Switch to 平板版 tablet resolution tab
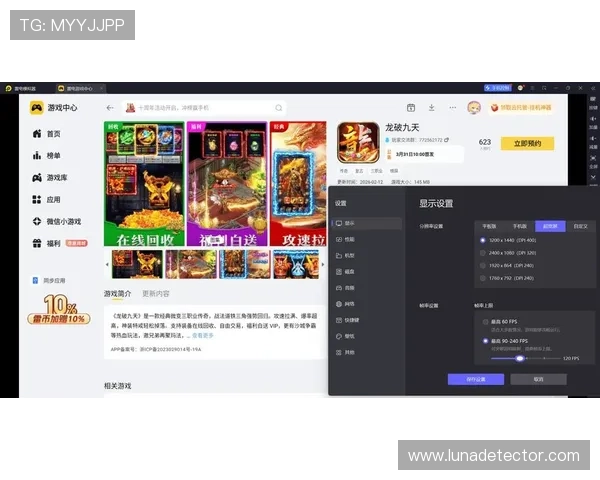Screen dimensions: 600x480 point(489,226)
